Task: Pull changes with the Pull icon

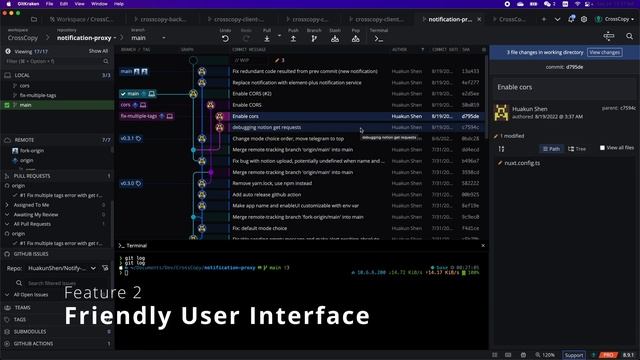Action: [x=267, y=38]
